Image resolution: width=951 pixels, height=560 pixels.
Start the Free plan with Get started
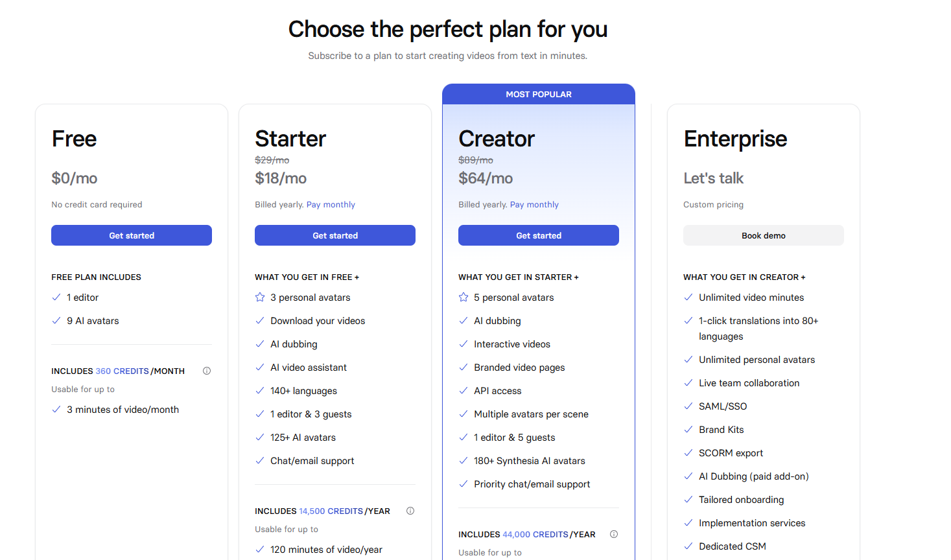pyautogui.click(x=132, y=235)
